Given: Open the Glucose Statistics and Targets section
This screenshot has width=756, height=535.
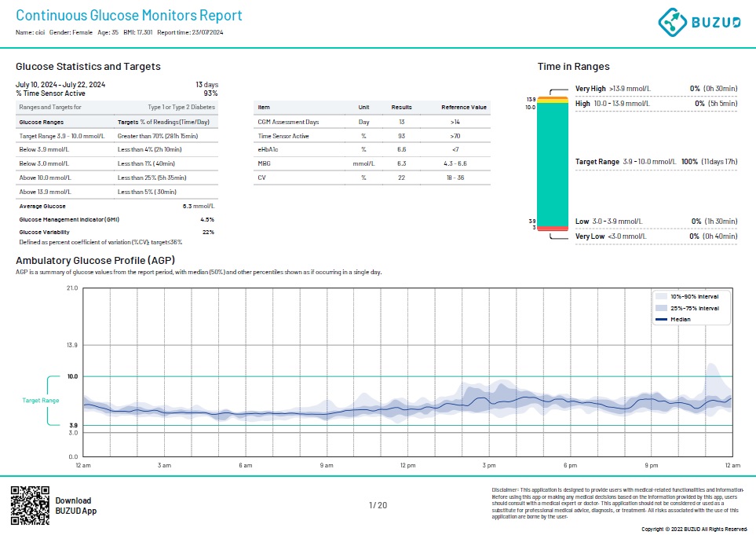Looking at the screenshot, I should coord(86,66).
